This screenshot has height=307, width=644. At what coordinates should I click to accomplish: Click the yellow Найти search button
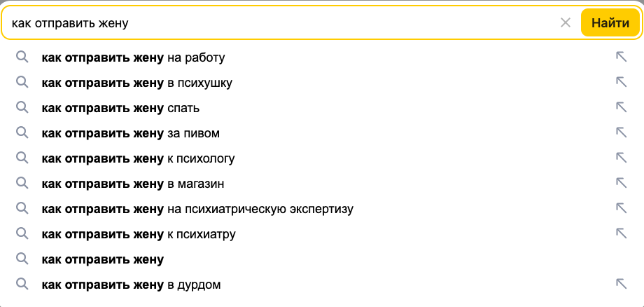[x=610, y=23]
